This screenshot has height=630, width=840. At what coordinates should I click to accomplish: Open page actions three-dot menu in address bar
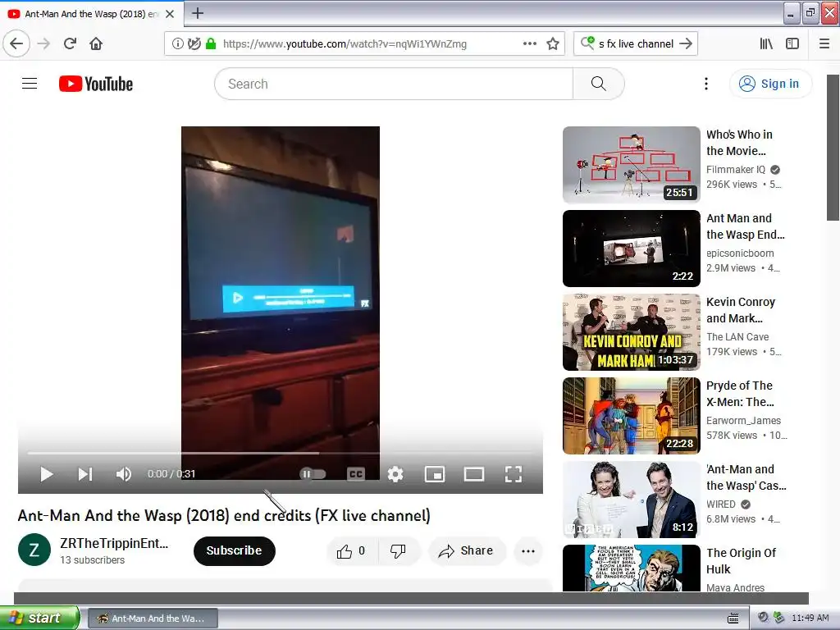pyautogui.click(x=529, y=43)
